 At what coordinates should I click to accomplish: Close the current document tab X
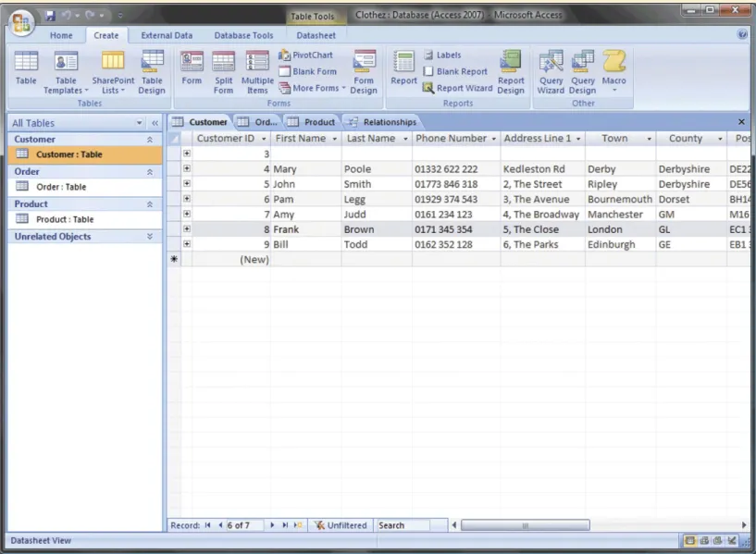(741, 122)
